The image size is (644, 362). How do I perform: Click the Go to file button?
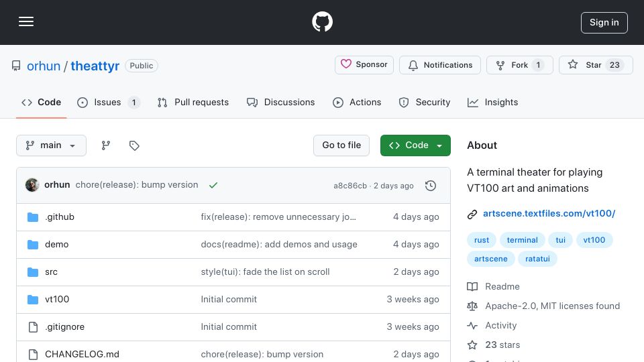tap(341, 145)
